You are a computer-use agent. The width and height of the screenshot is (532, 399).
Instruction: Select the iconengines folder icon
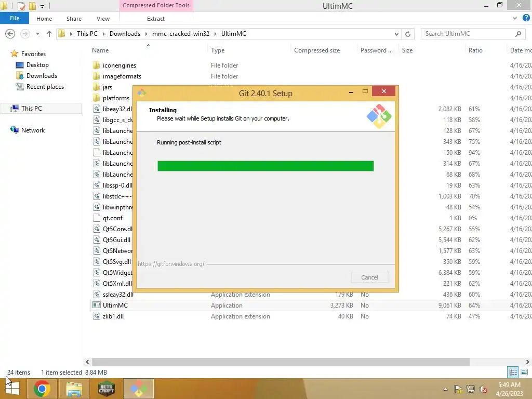[96, 65]
